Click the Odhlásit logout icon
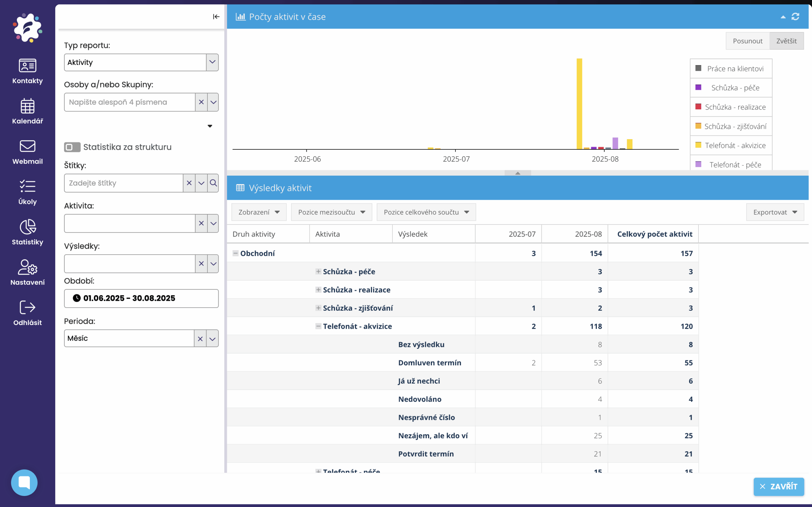 point(28,308)
